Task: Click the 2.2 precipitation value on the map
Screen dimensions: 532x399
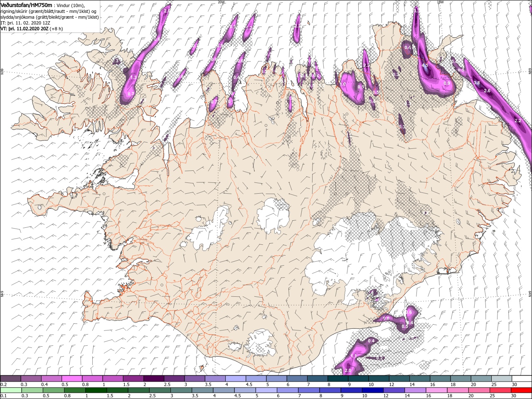Action: point(518,121)
